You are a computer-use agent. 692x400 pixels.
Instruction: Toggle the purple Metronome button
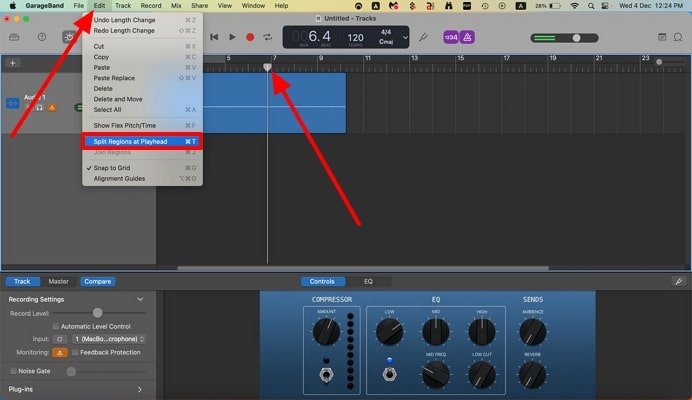(x=467, y=38)
